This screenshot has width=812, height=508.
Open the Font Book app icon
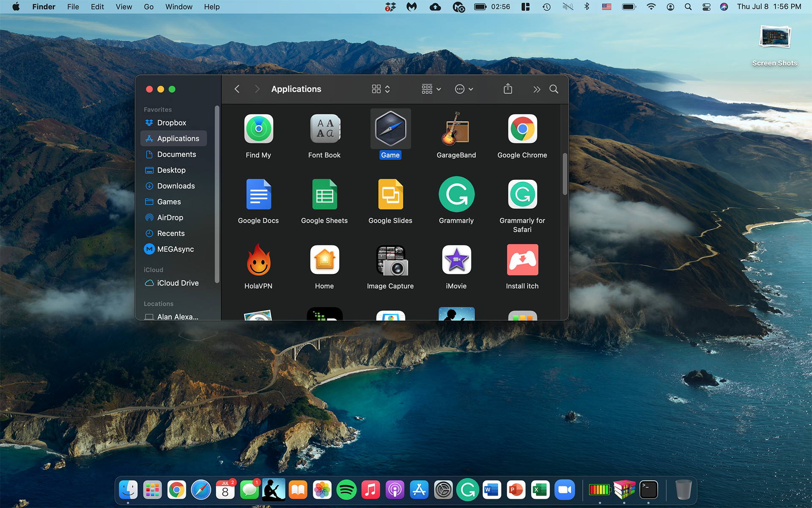[x=324, y=129]
